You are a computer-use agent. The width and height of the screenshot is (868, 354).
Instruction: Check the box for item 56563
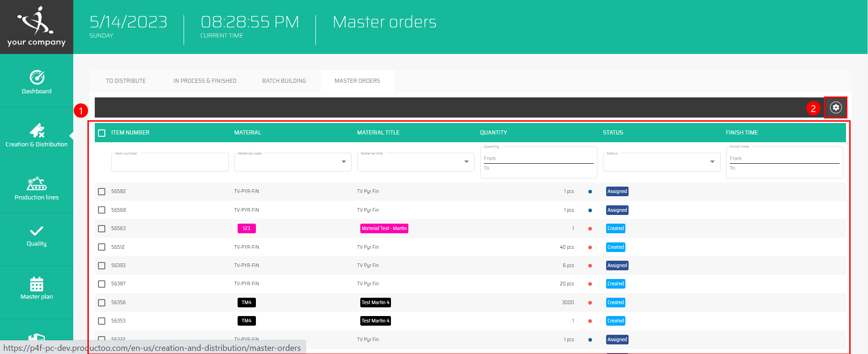102,229
